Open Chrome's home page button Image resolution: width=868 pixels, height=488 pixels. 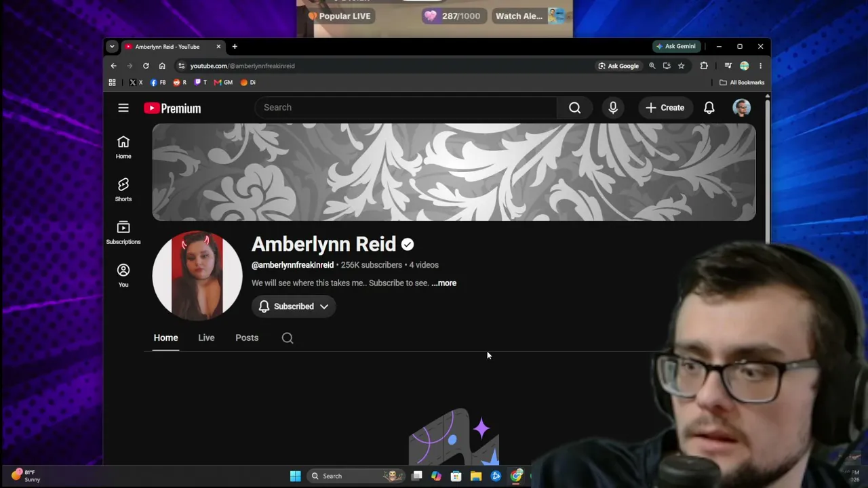(x=162, y=66)
